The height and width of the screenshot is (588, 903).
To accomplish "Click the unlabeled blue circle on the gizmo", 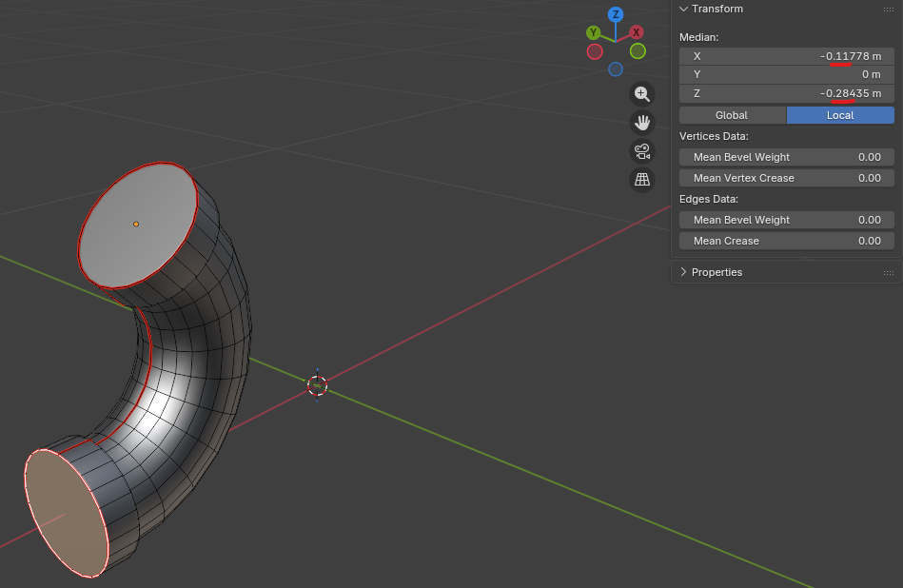I will (616, 69).
